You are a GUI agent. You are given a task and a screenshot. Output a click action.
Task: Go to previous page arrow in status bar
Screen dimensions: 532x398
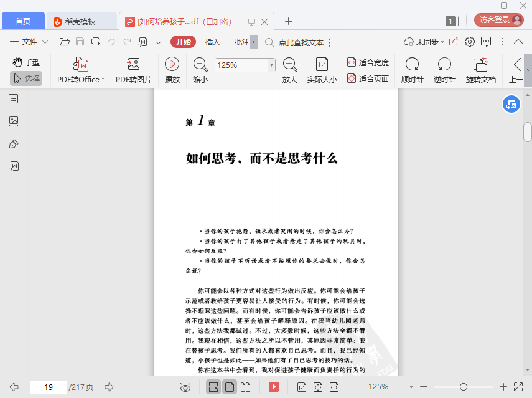point(14,387)
